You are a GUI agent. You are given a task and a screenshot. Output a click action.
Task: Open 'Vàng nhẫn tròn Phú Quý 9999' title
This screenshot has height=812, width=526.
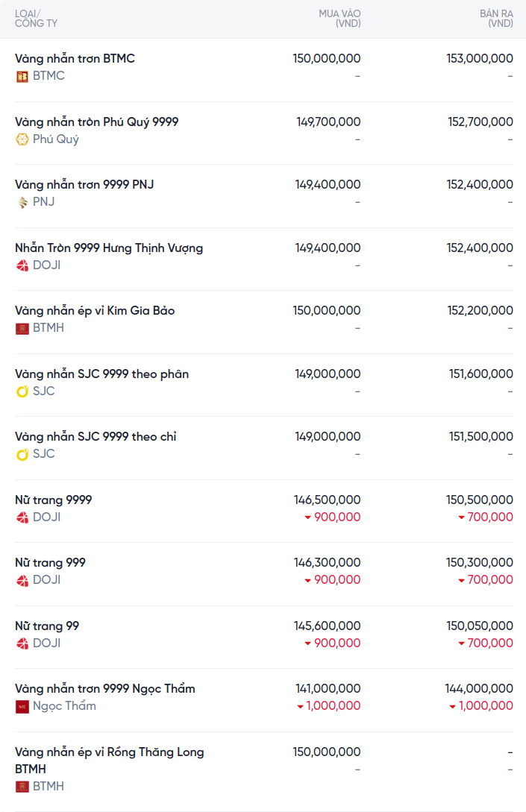[x=96, y=122]
